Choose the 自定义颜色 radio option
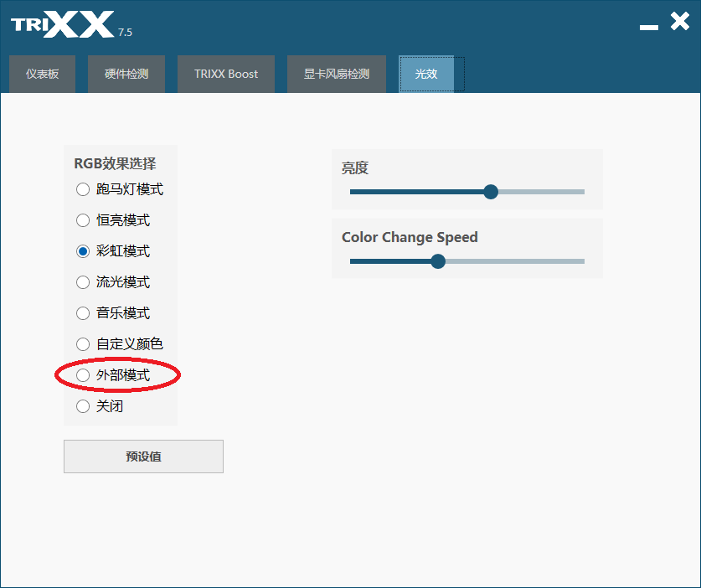Viewport: 701px width, 588px height. tap(83, 344)
